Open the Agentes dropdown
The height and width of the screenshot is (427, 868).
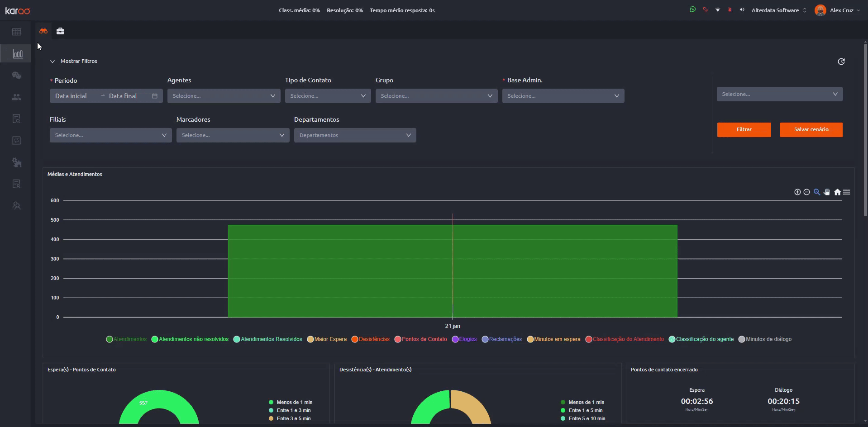[224, 96]
